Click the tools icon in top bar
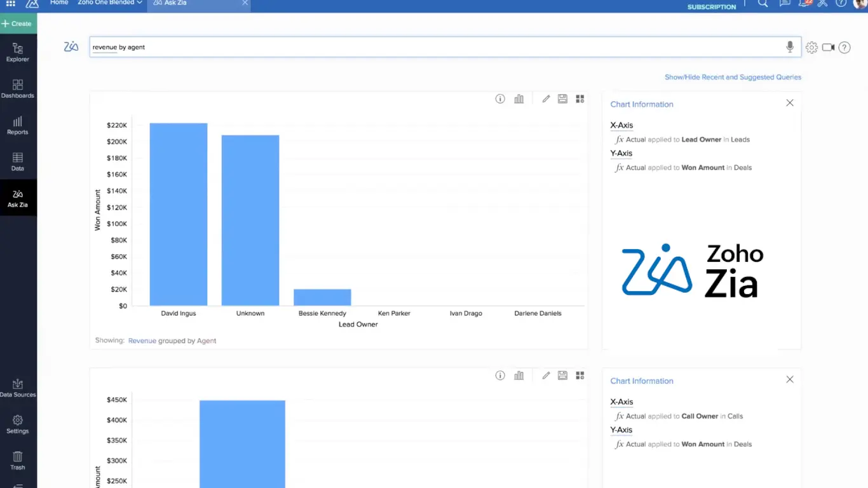Image resolution: width=868 pixels, height=488 pixels. tap(823, 3)
